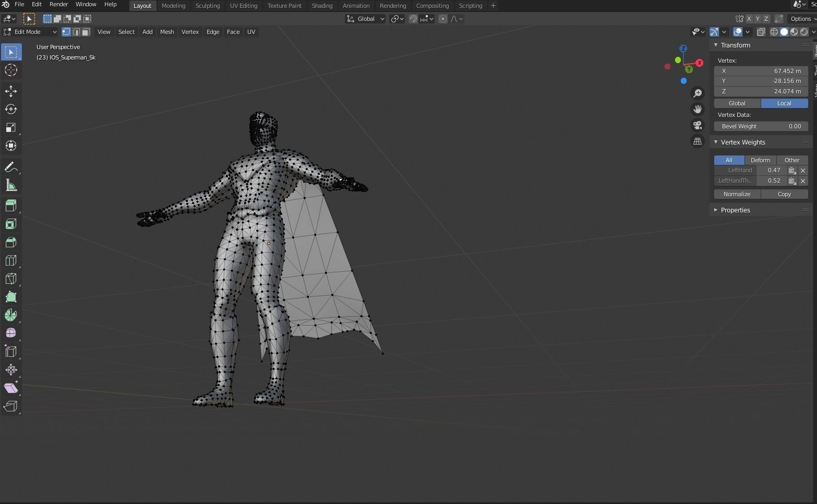Select the Edge Slide tool
The height and width of the screenshot is (504, 817).
(x=11, y=351)
